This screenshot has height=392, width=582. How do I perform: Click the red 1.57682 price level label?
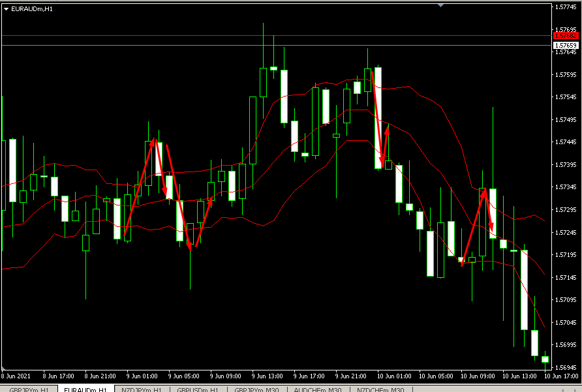566,36
